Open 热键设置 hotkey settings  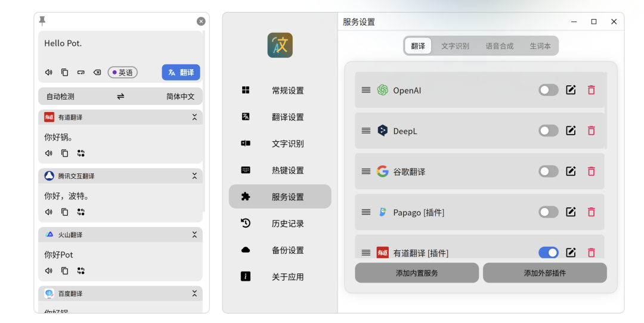[x=280, y=170]
